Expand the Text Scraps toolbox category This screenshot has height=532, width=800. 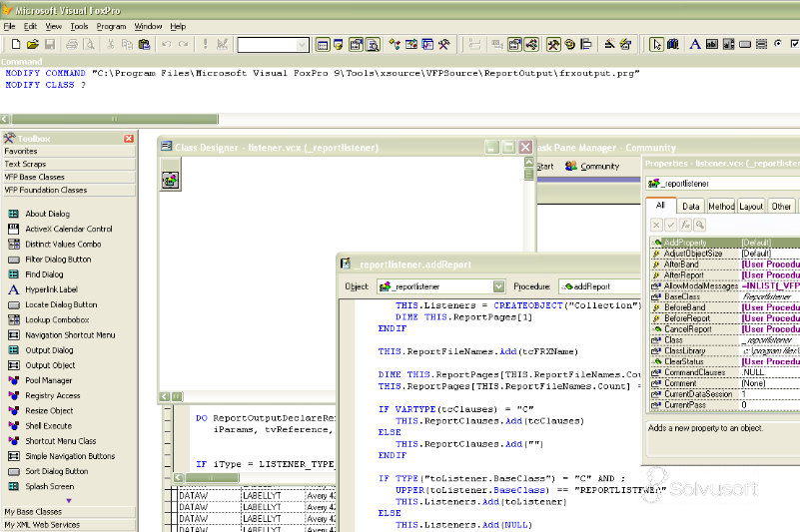point(69,164)
